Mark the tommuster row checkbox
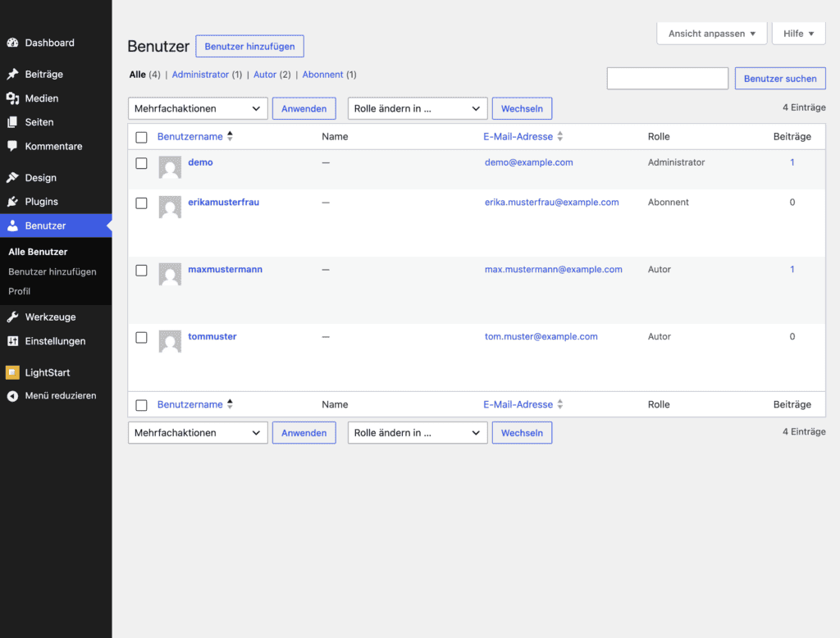The width and height of the screenshot is (840, 638). (x=141, y=338)
